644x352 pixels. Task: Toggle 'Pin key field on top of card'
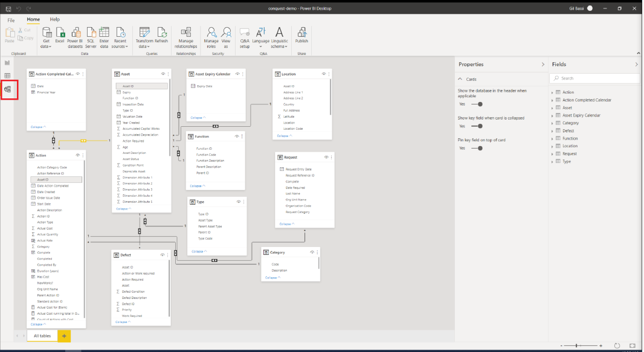[477, 148]
